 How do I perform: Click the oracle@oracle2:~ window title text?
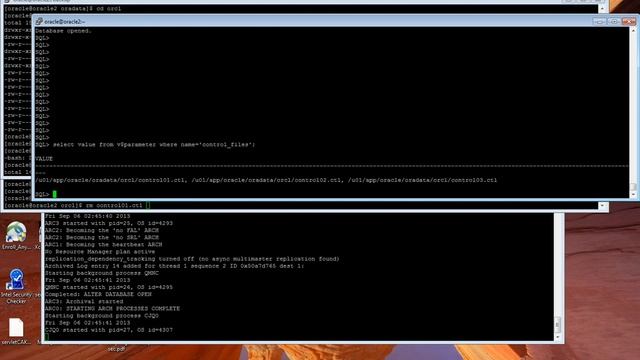click(64, 22)
